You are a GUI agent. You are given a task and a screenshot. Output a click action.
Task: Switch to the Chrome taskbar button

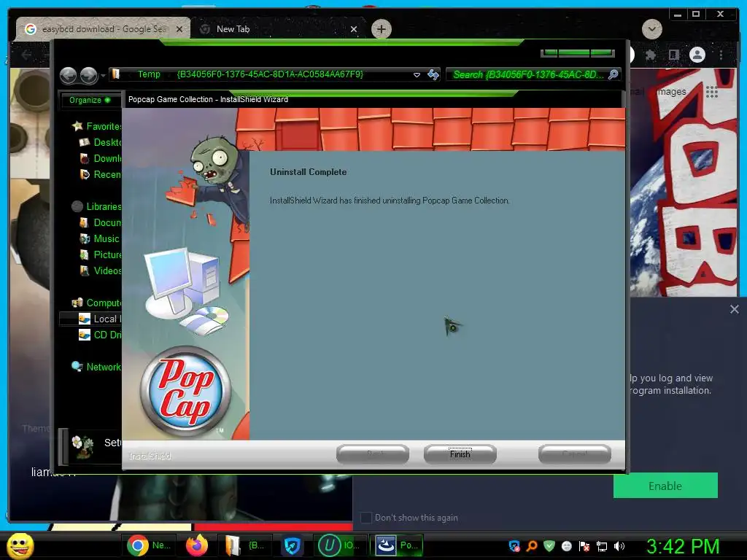[x=150, y=545]
